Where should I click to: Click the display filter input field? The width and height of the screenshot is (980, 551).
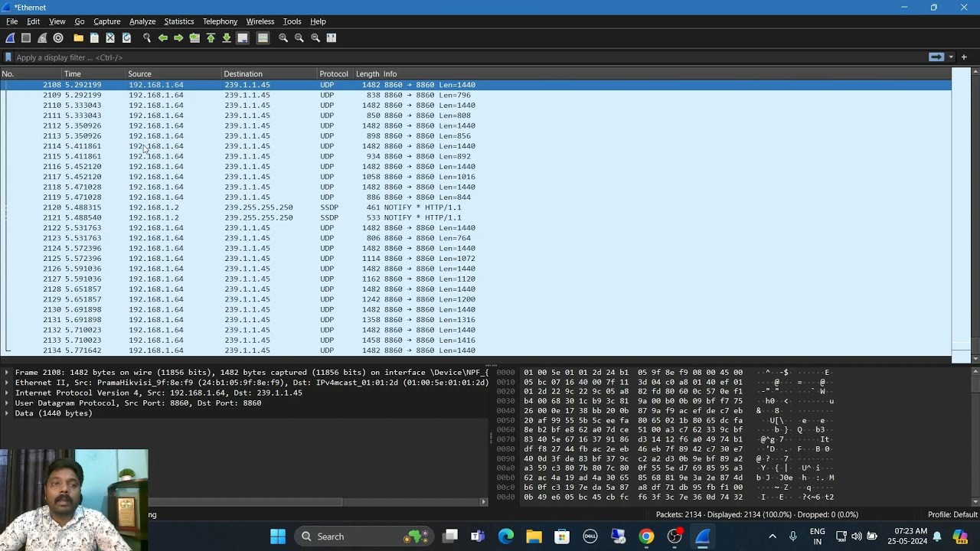tap(469, 57)
